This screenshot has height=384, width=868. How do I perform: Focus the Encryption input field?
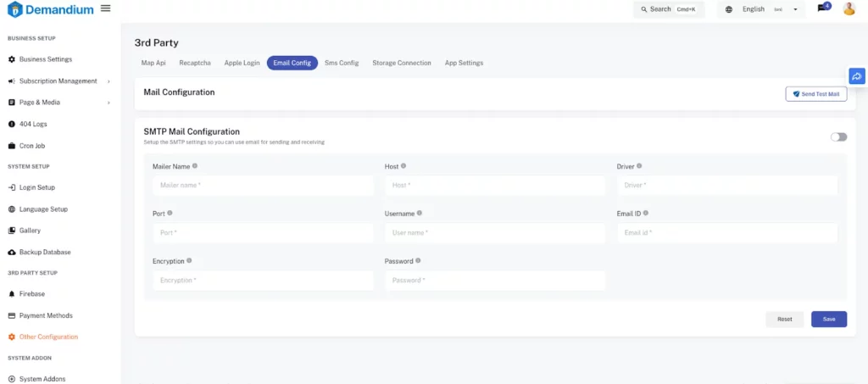tap(263, 281)
